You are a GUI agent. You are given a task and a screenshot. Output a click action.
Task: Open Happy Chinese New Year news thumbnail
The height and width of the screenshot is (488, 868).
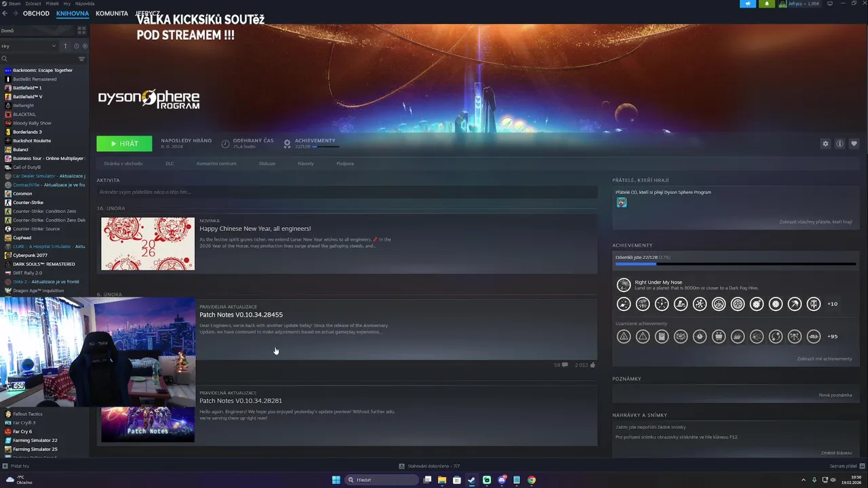tap(148, 244)
